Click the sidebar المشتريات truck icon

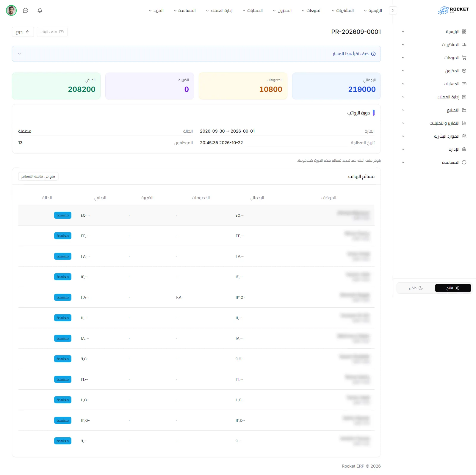464,45
